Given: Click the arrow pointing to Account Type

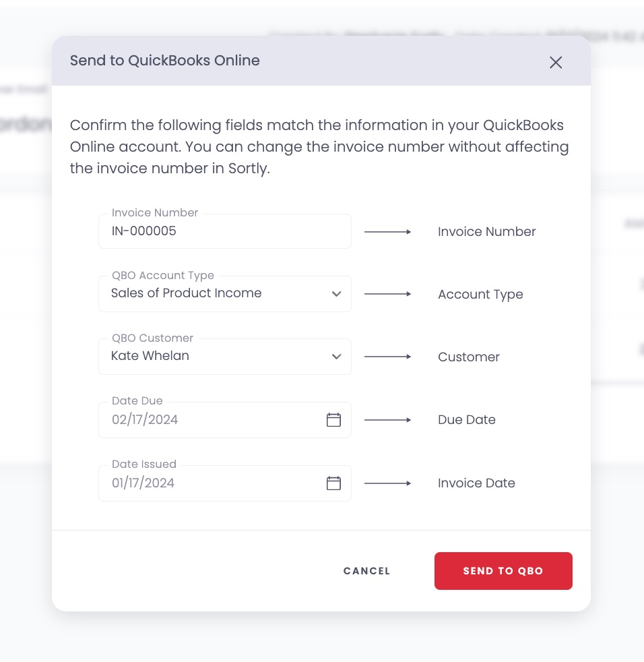Looking at the screenshot, I should pyautogui.click(x=387, y=294).
